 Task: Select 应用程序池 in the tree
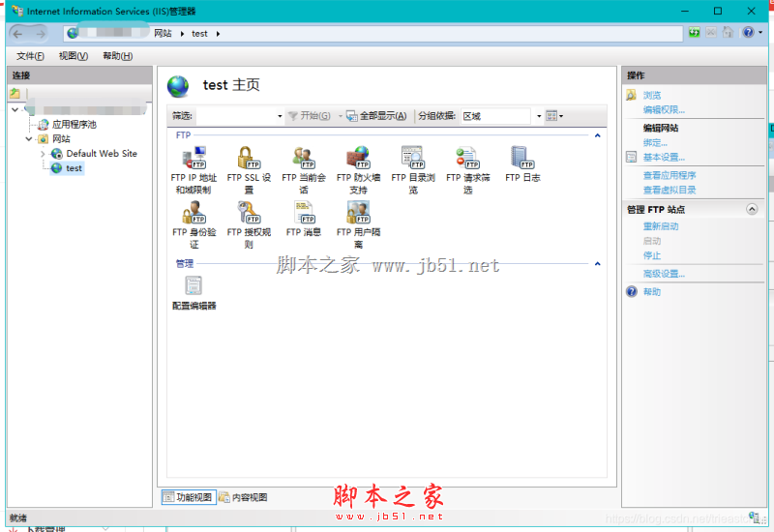(x=74, y=125)
